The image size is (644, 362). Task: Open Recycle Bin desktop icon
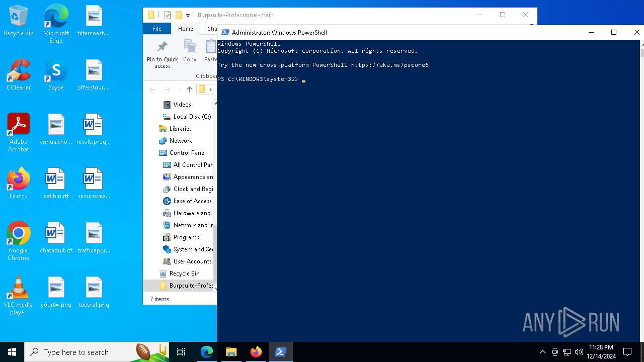(x=19, y=21)
